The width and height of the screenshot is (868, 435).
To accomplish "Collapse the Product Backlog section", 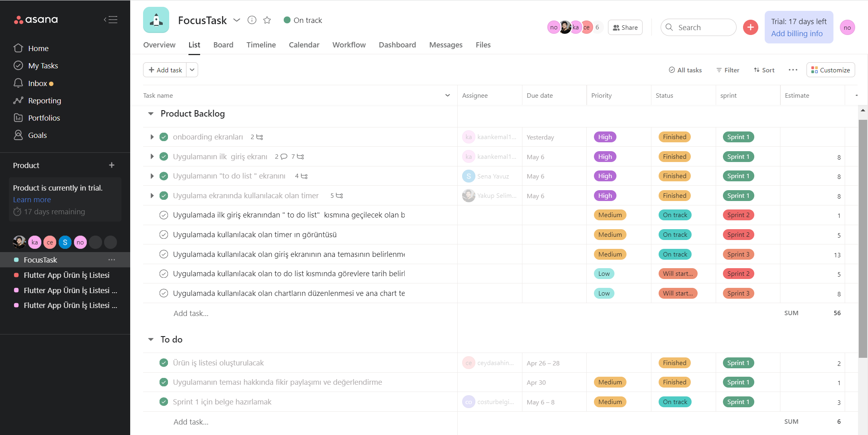I will (x=151, y=113).
